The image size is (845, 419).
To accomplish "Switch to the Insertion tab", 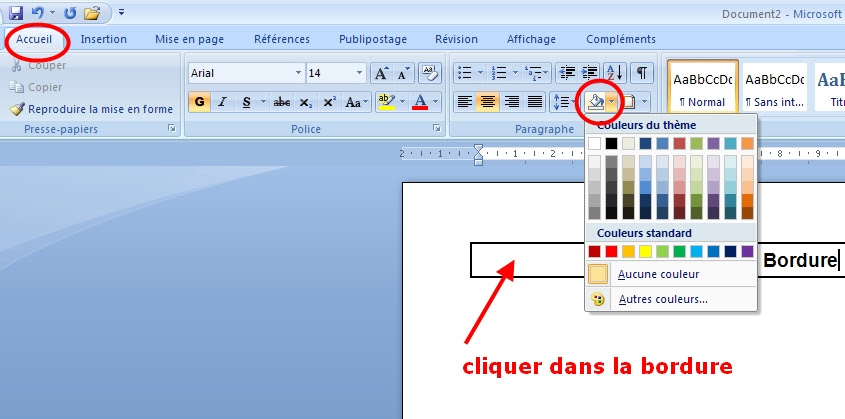I will tap(103, 39).
